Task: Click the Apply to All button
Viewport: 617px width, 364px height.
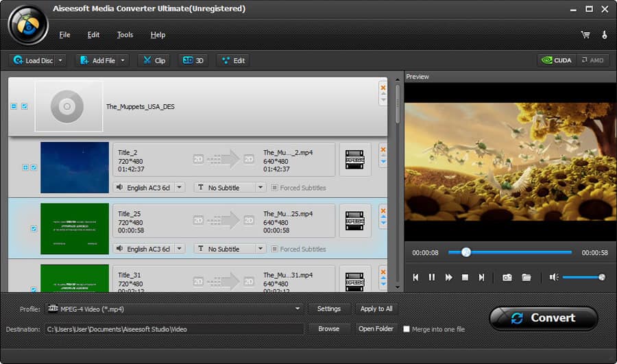Action: pyautogui.click(x=376, y=309)
